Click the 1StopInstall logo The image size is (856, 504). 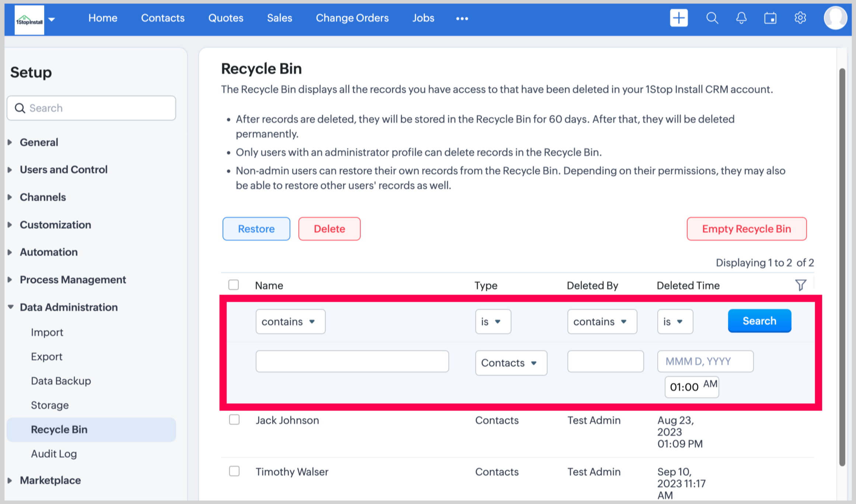point(29,20)
